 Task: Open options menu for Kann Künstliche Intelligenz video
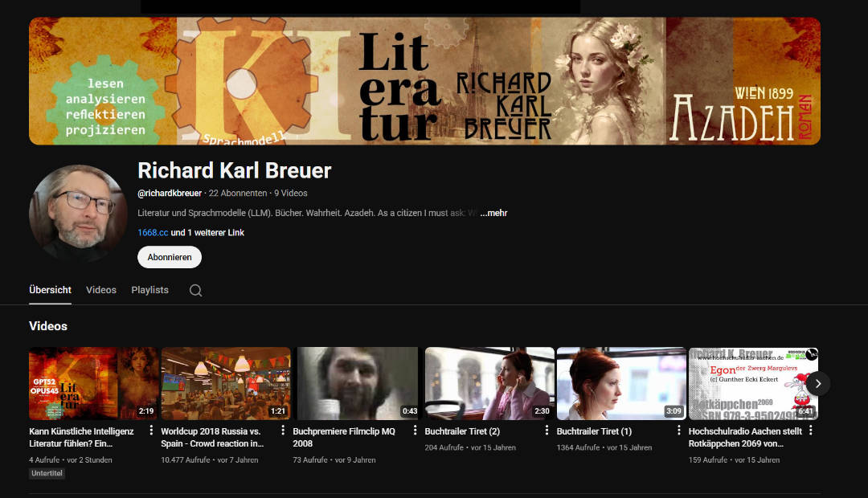click(151, 431)
